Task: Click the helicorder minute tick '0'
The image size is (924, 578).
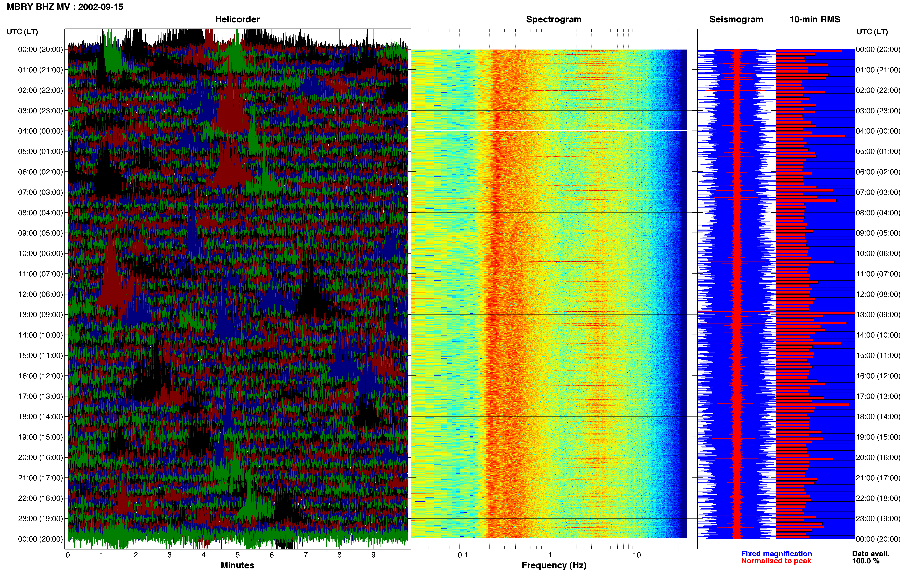Action: (x=68, y=555)
